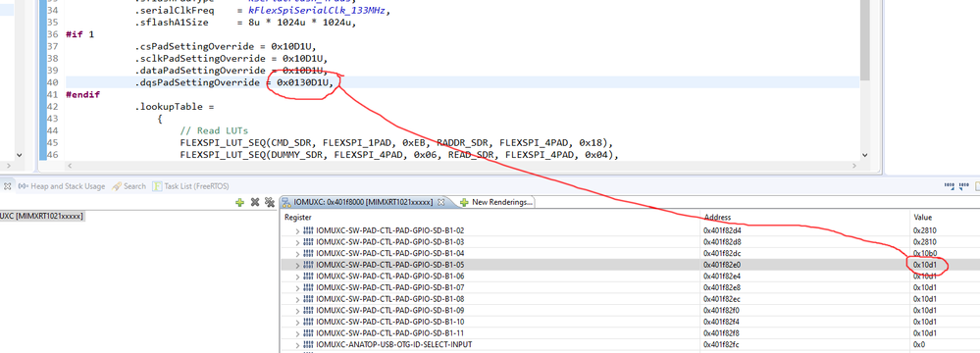Expand the IOMUXC-ANATOP-USB-OTG-ID-SELECT-INPUT register

click(x=297, y=345)
